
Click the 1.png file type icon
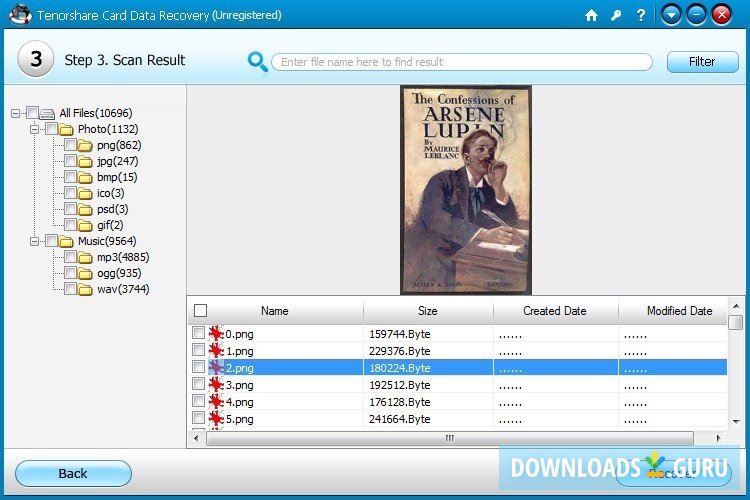pos(216,350)
